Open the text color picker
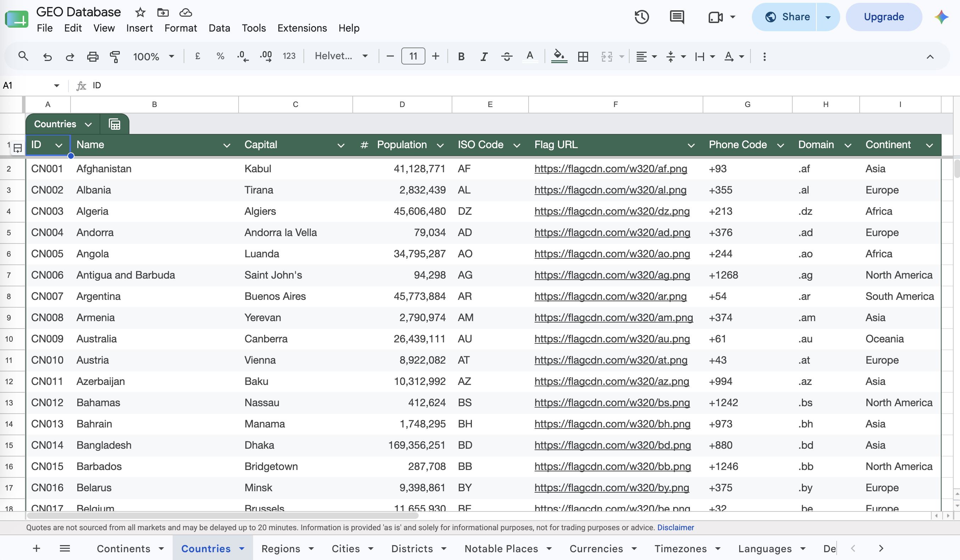Image resolution: width=960 pixels, height=560 pixels. coord(530,56)
